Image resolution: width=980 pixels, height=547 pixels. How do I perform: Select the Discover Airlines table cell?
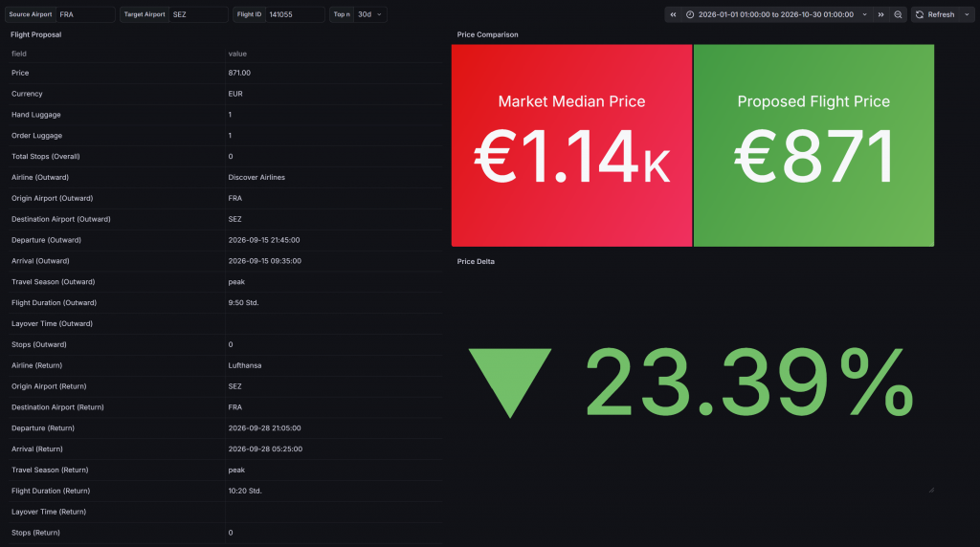(x=256, y=177)
